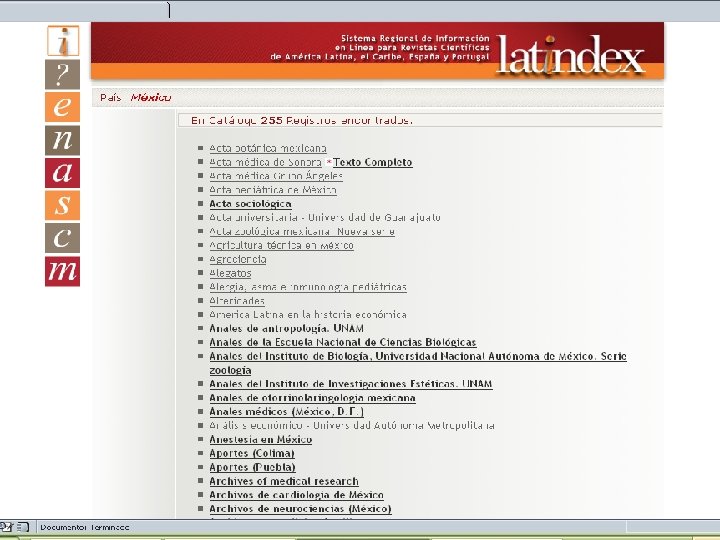
Task: Select the brown 'c' sidebar icon
Action: (x=62, y=238)
